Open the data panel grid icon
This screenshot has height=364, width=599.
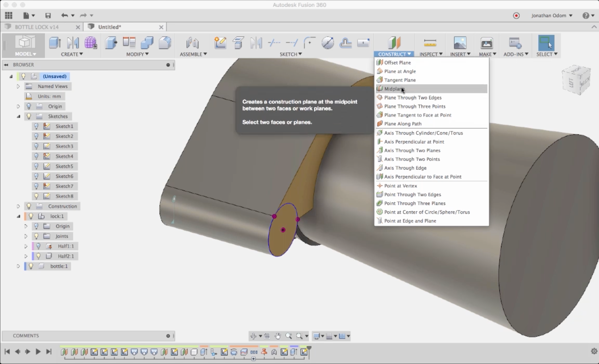click(9, 15)
